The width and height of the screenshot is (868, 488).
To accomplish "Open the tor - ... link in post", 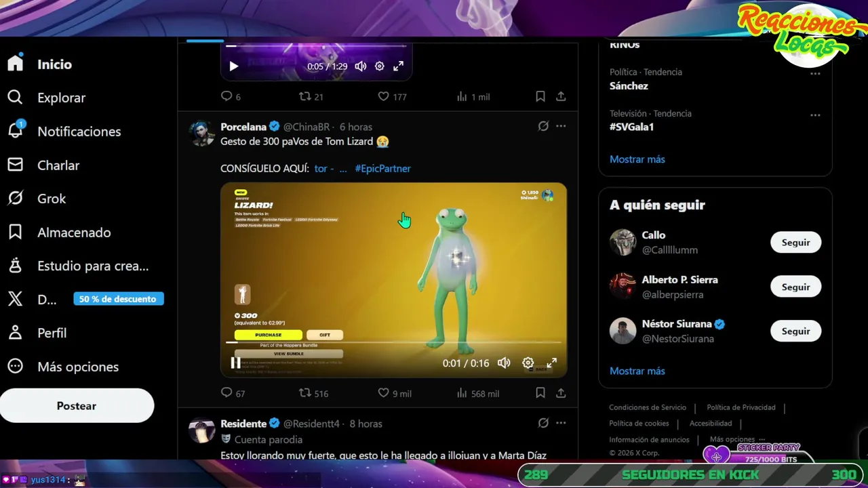I will click(x=330, y=168).
